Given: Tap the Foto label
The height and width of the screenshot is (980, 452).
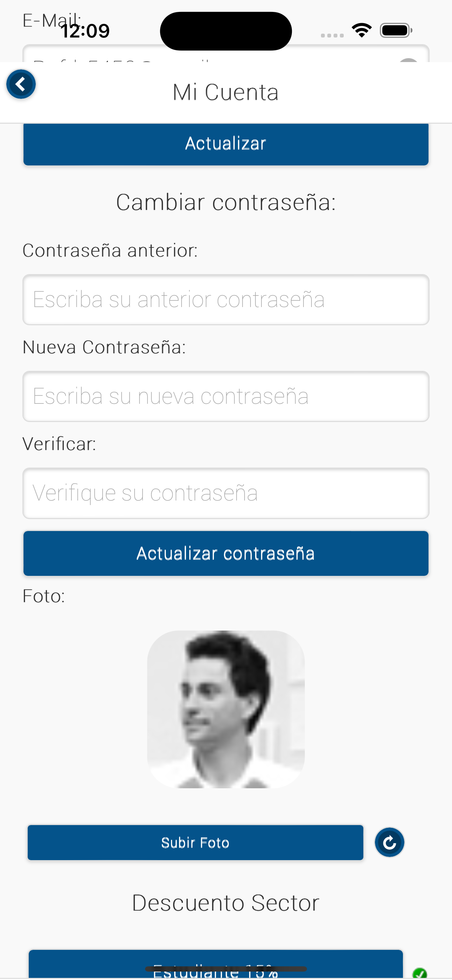Looking at the screenshot, I should (x=44, y=596).
